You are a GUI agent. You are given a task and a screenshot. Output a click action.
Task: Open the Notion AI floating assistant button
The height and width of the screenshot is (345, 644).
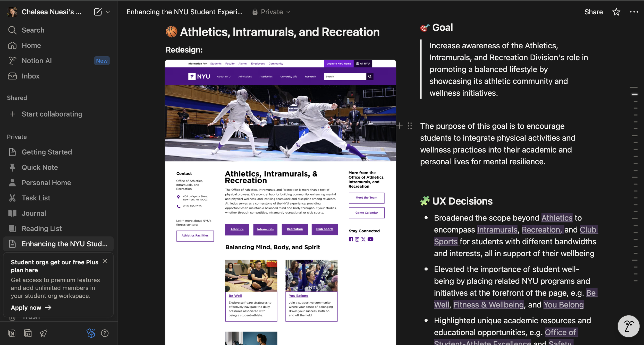point(628,326)
